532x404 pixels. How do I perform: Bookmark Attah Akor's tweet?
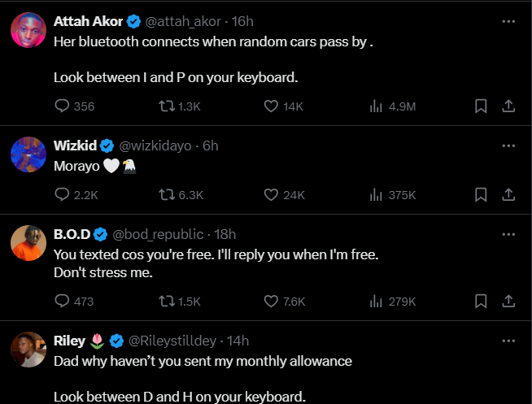coord(481,106)
